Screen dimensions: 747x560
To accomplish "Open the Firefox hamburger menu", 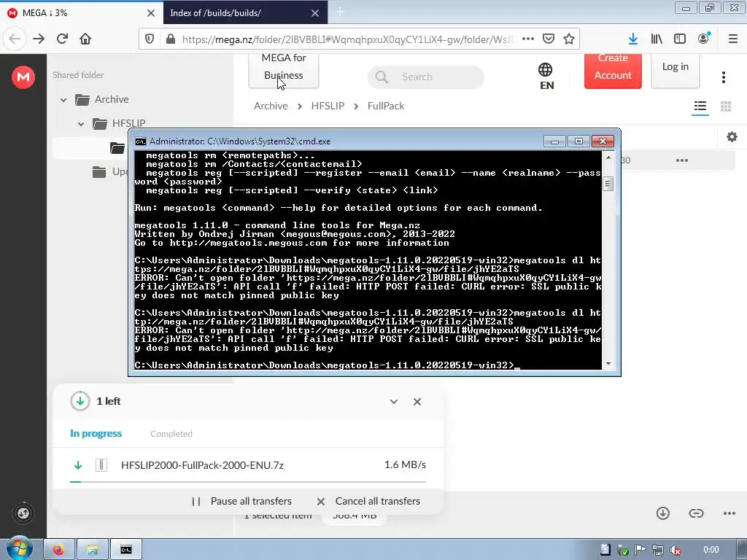I will point(733,39).
